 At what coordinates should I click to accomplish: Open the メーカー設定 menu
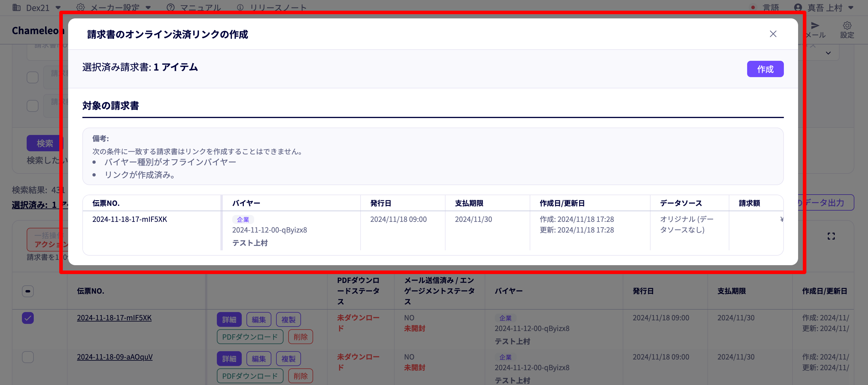pyautogui.click(x=114, y=7)
